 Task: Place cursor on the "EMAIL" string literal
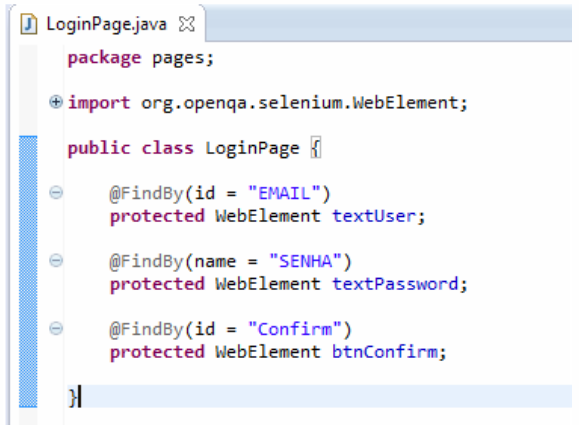pos(284,193)
